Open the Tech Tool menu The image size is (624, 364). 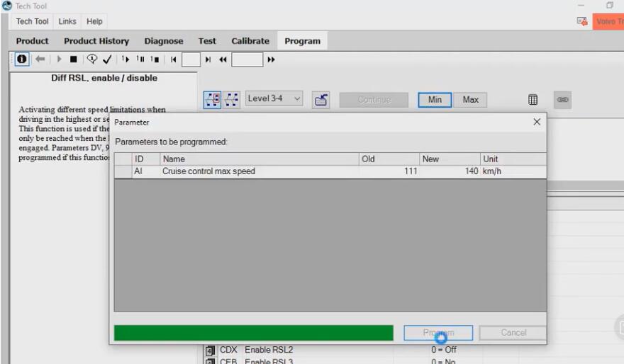(32, 21)
